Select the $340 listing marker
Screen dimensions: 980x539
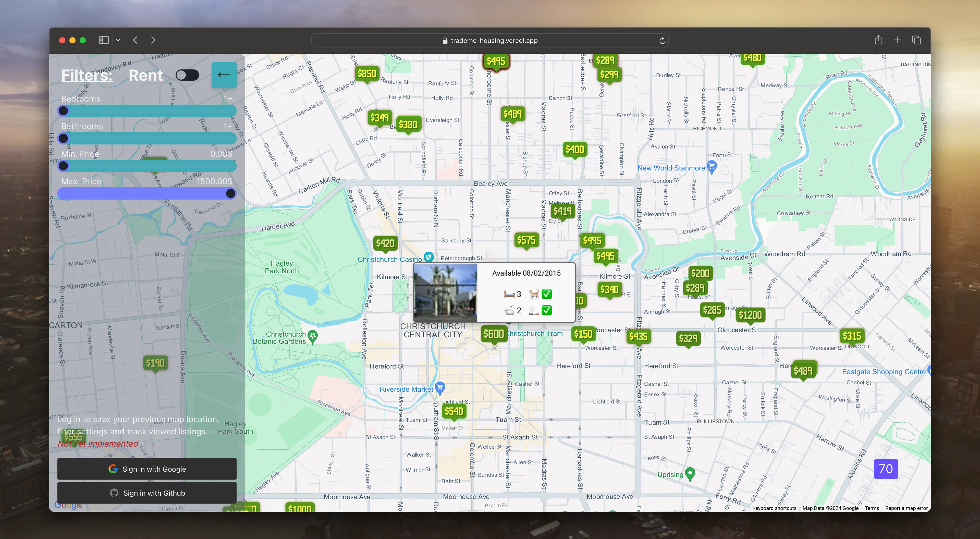(609, 289)
